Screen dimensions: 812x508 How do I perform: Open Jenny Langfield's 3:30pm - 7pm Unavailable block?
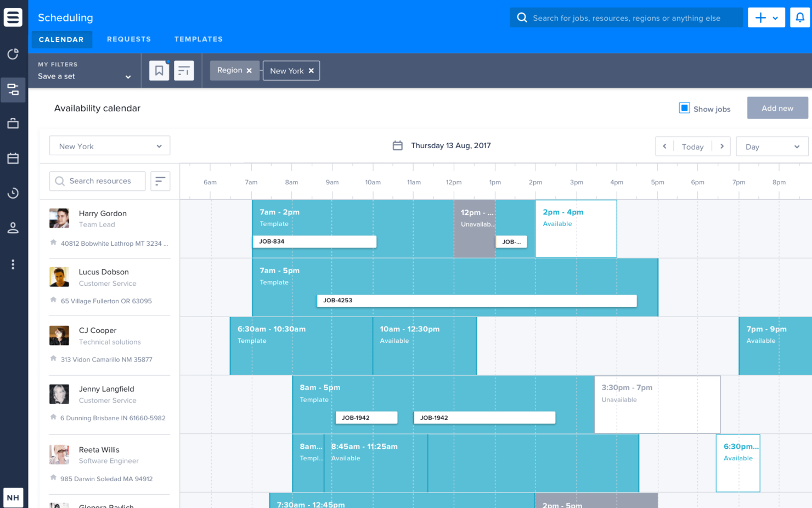coord(657,404)
